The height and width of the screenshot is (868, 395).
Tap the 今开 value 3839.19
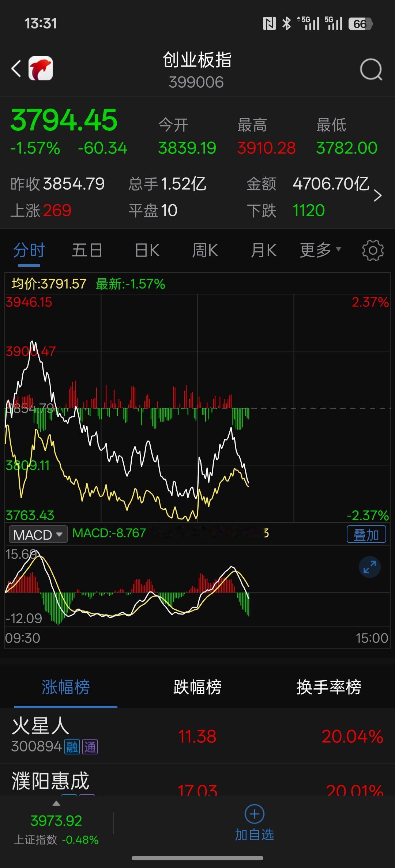[187, 148]
